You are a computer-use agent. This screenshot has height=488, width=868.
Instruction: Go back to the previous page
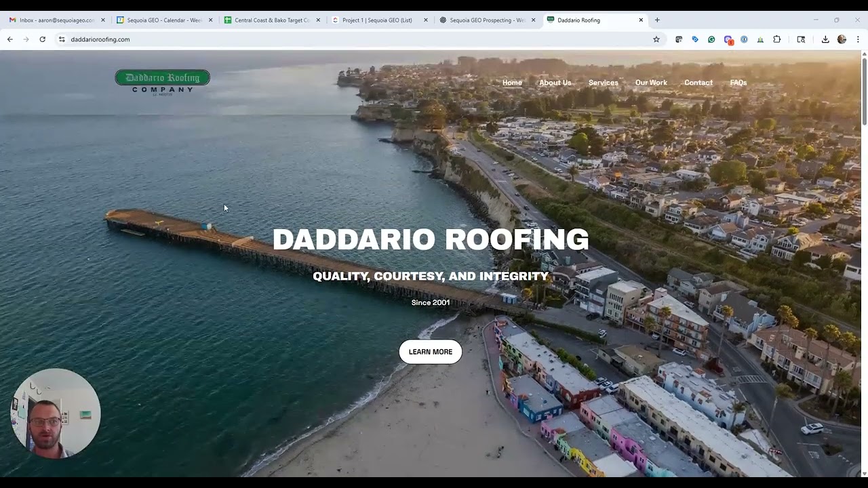[x=9, y=39]
